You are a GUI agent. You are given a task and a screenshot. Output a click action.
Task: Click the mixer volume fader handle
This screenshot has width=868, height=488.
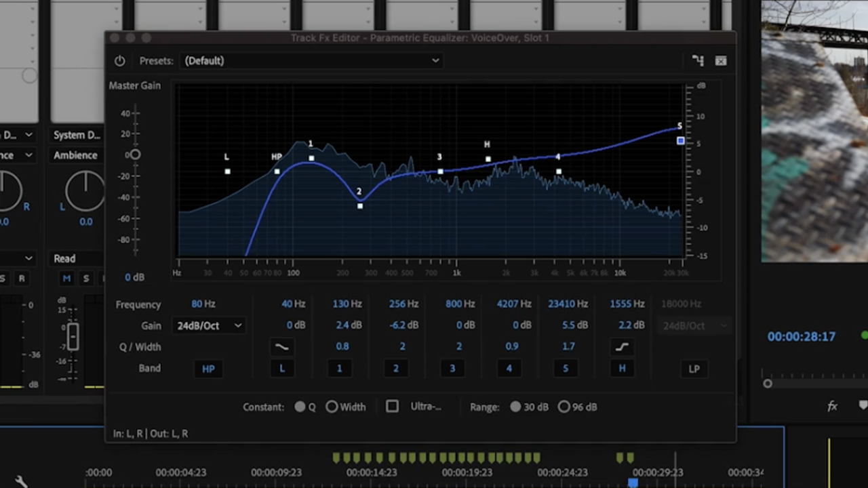pos(73,336)
